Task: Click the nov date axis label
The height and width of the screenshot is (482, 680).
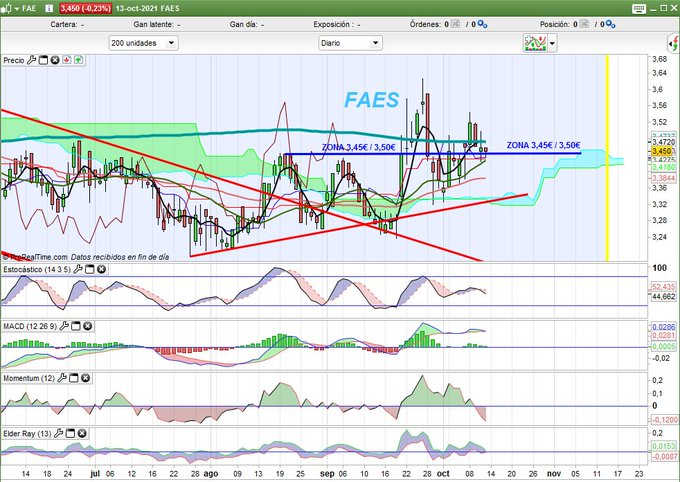Action: [x=554, y=474]
